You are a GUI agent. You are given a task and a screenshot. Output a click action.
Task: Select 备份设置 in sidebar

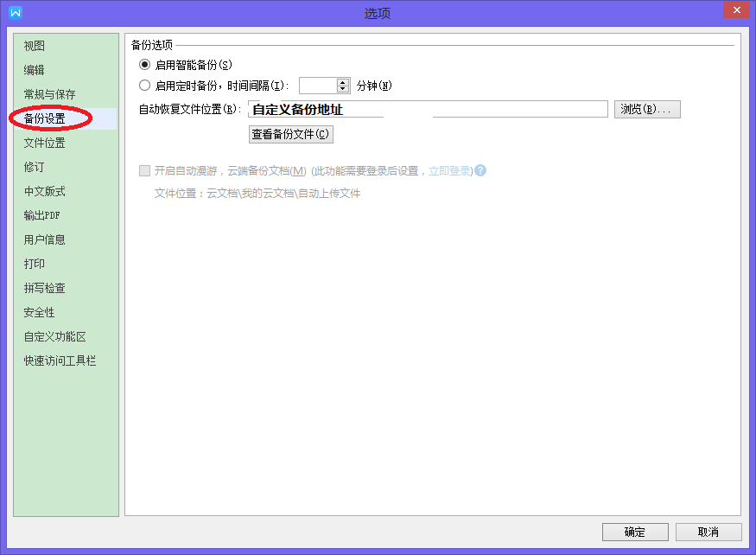pyautogui.click(x=65, y=118)
